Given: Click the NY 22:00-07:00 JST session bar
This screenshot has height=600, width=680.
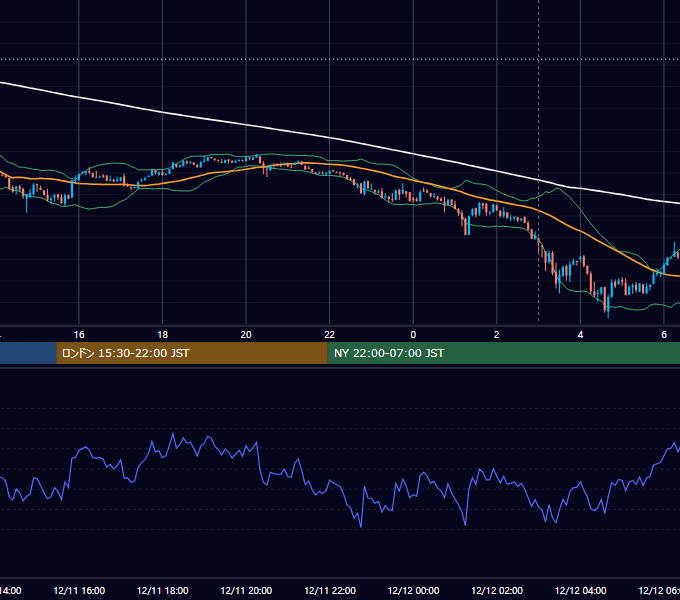Looking at the screenshot, I should tap(503, 353).
